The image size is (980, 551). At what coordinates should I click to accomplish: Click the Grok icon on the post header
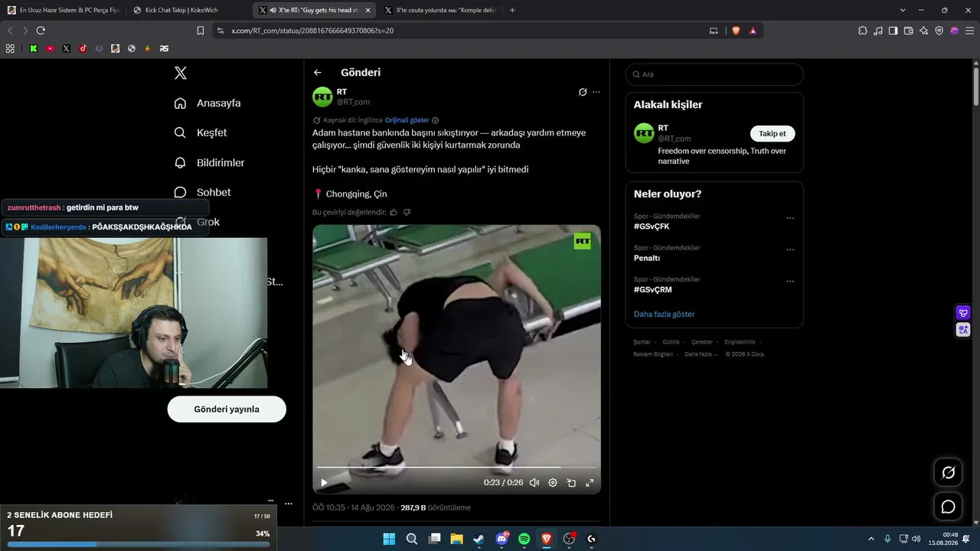point(583,92)
